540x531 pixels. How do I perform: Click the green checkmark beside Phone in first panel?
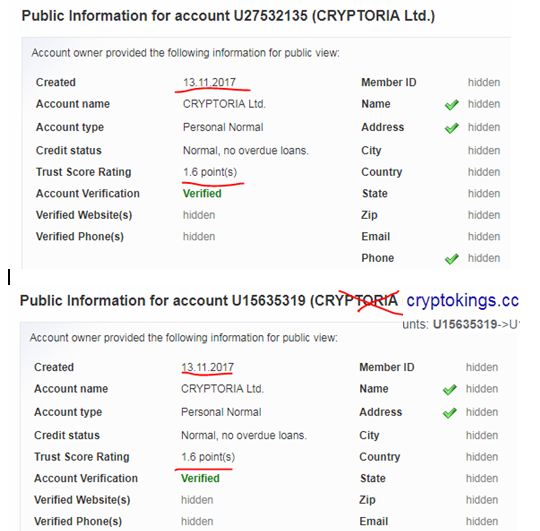click(x=451, y=259)
